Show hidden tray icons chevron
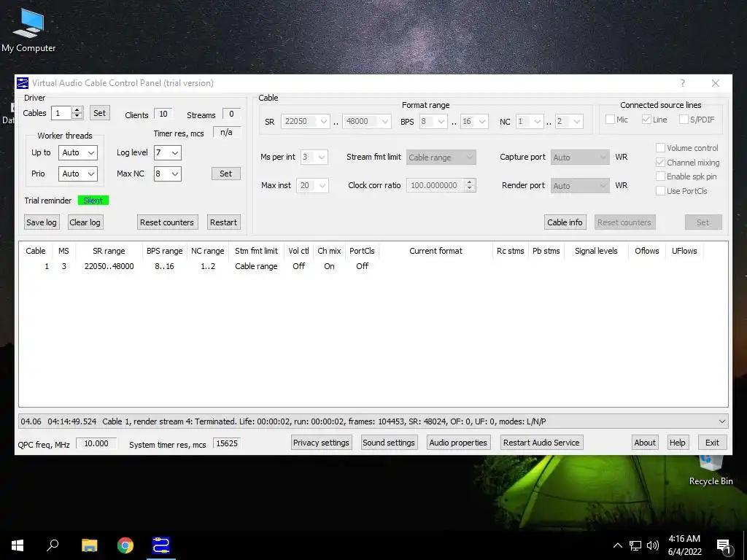The height and width of the screenshot is (560, 747). pyautogui.click(x=617, y=545)
